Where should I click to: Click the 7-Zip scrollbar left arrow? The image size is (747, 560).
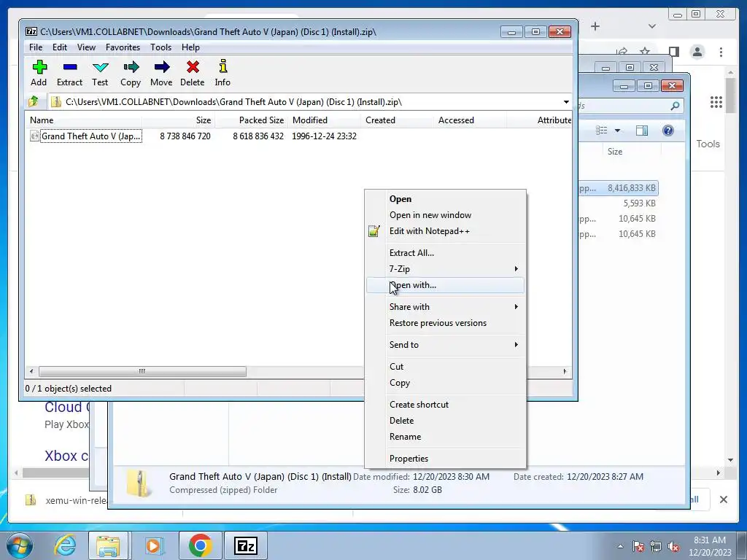31,371
